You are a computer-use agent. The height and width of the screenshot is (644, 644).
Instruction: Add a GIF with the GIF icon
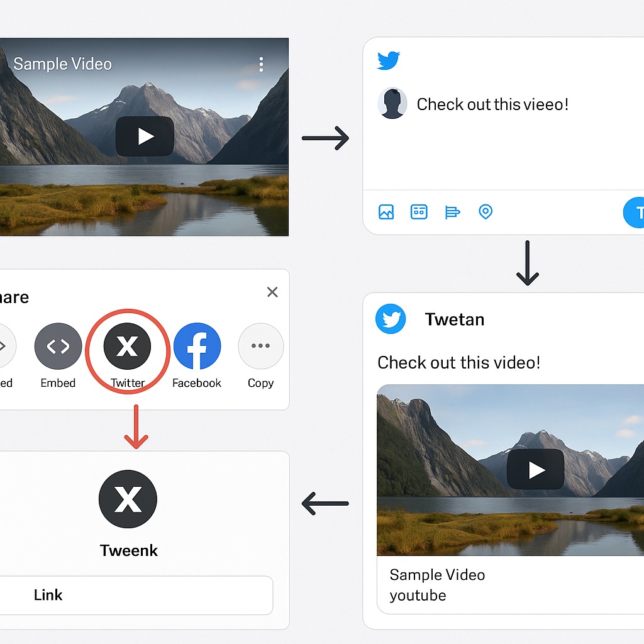419,212
